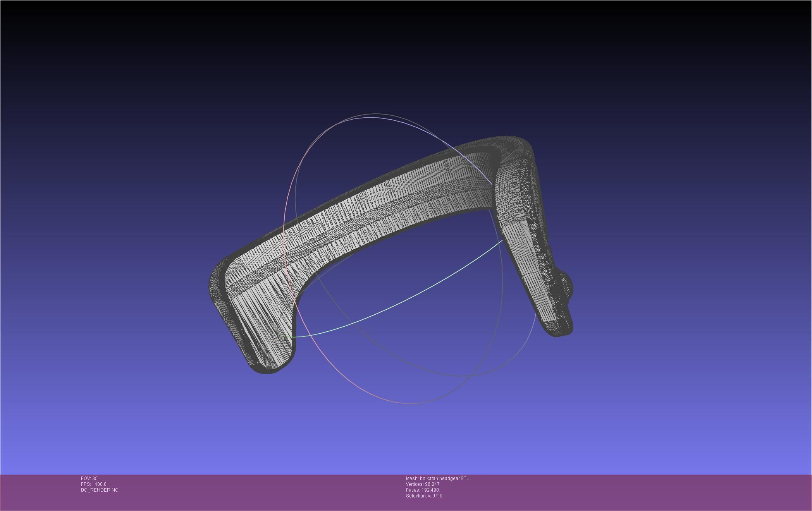Click the Faces: 192,490 text
The height and width of the screenshot is (511, 812).
click(422, 490)
